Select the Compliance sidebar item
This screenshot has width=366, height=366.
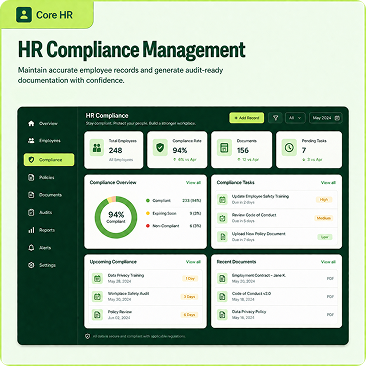pyautogui.click(x=49, y=160)
